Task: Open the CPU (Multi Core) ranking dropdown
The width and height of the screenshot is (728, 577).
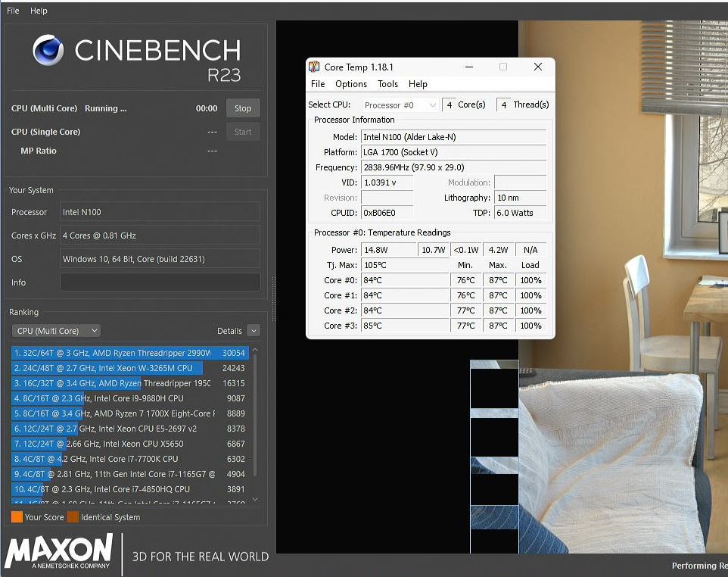Action: 56,331
